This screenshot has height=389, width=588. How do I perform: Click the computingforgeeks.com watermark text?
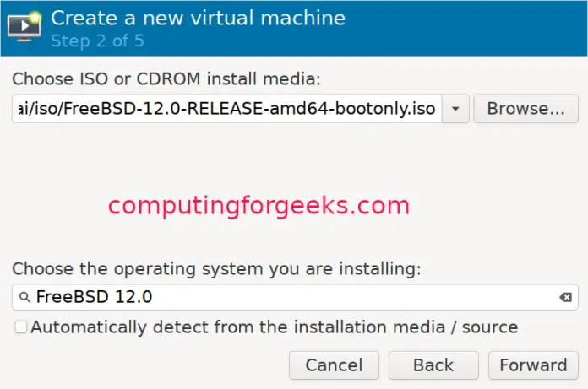point(259,206)
